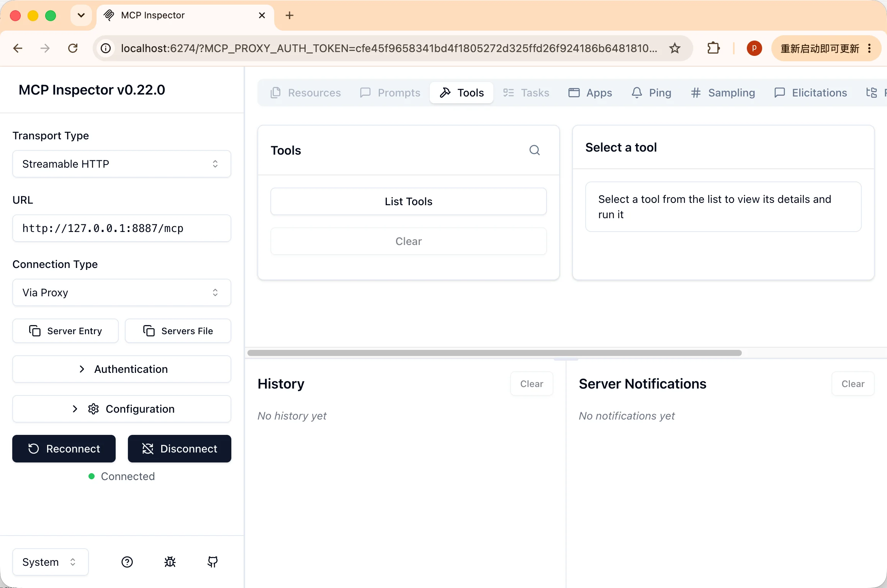Switch to the Resources tab
This screenshot has width=887, height=588.
click(306, 93)
